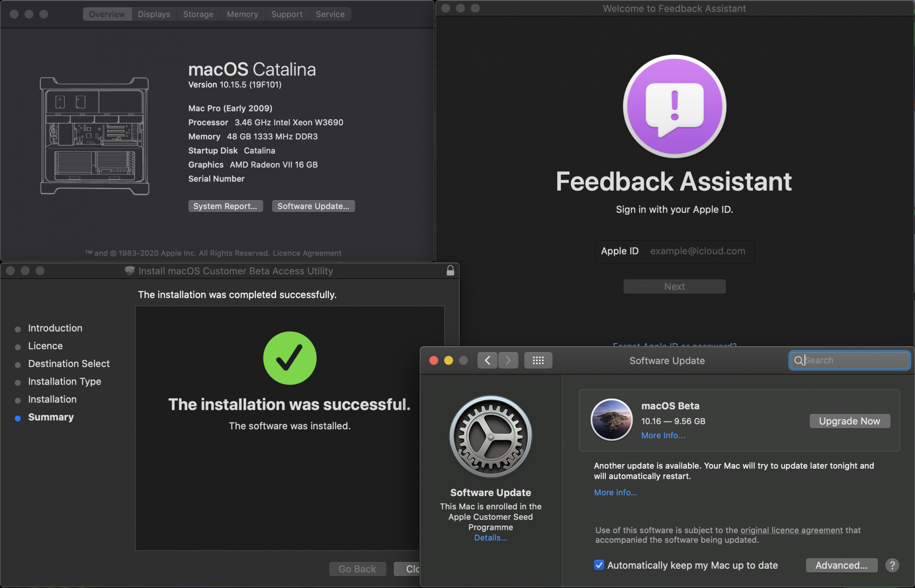Click the Details… link under Seed Programme
Viewport: 915px width, 588px height.
[490, 538]
